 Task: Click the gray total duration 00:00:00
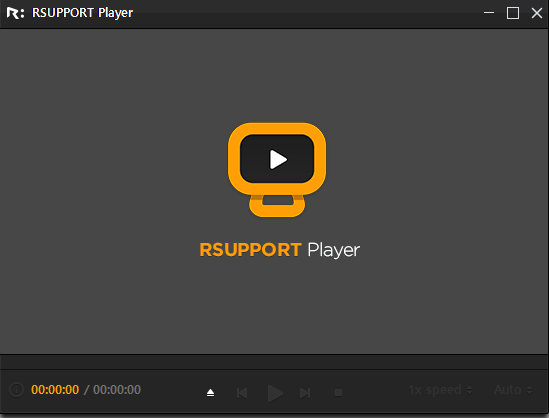[117, 390]
